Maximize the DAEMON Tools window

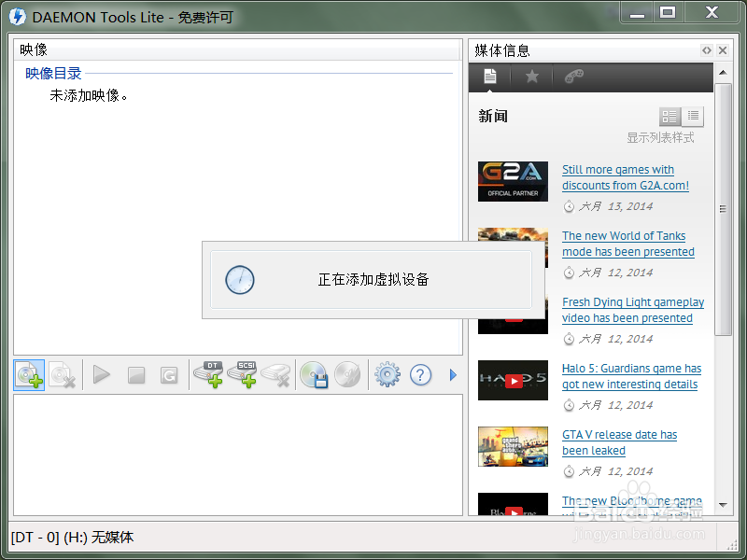pos(668,13)
